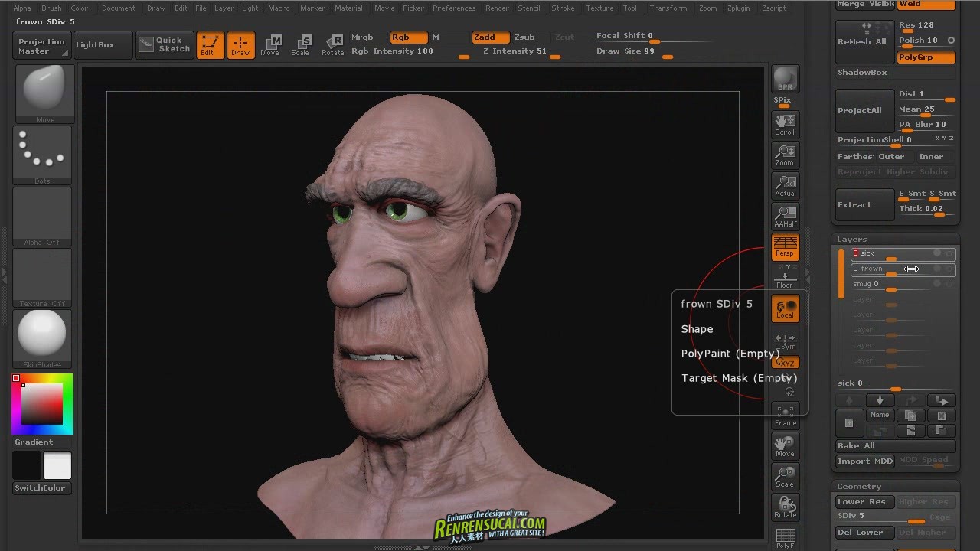This screenshot has height=551, width=980.
Task: Toggle Persp perspective view
Action: click(x=785, y=246)
